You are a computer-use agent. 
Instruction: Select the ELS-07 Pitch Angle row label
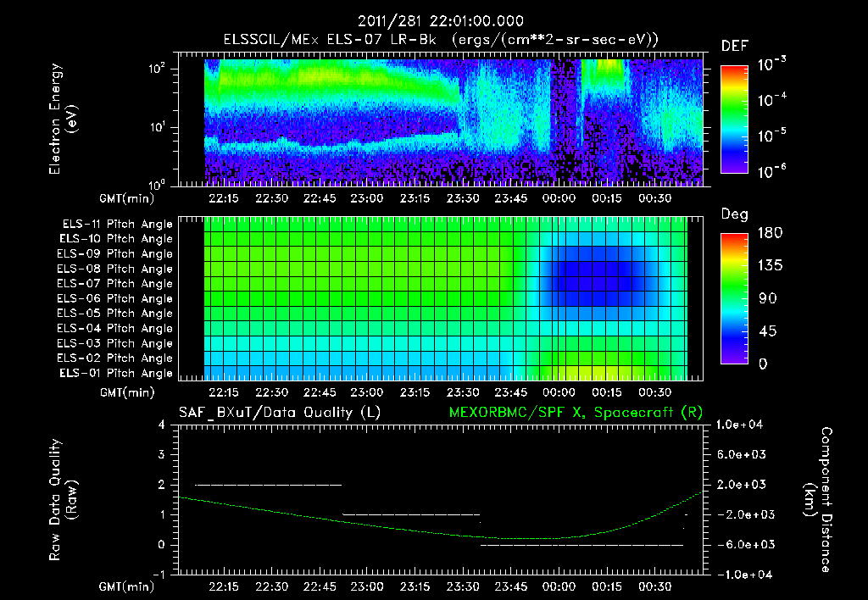pyautogui.click(x=114, y=283)
